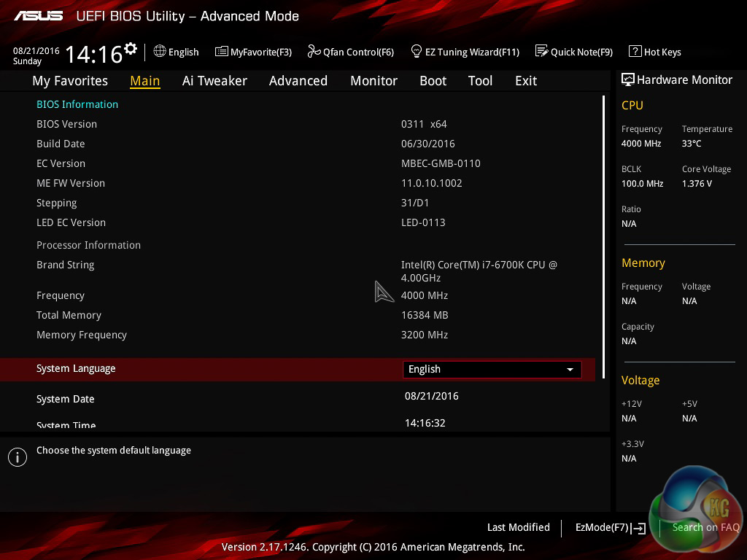Select the System Date label

click(x=65, y=399)
